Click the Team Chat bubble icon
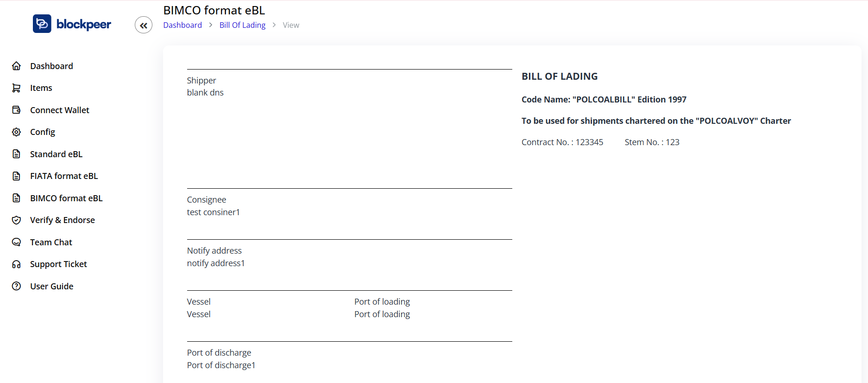Screen dimensions: 868x383 [x=17, y=242]
